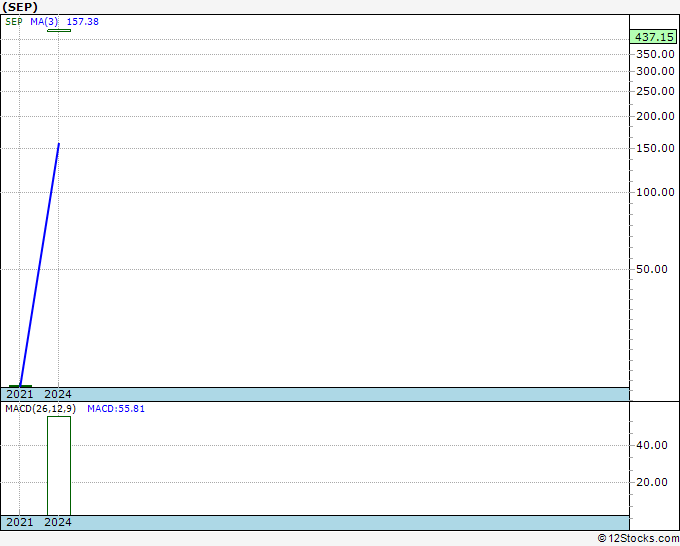This screenshot has height=546, width=680.
Task: Click the blue moving average line
Action: point(39,265)
